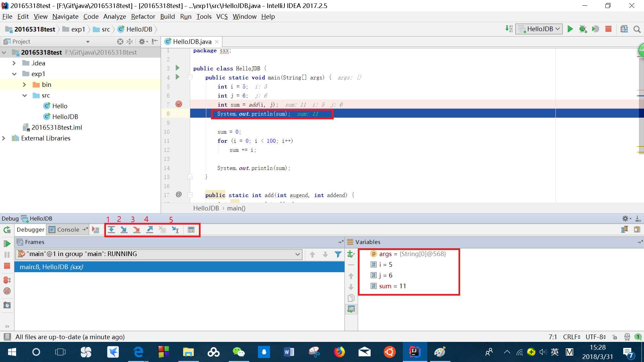Open the Run menu in menu bar
Image resolution: width=644 pixels, height=362 pixels.
[x=185, y=16]
